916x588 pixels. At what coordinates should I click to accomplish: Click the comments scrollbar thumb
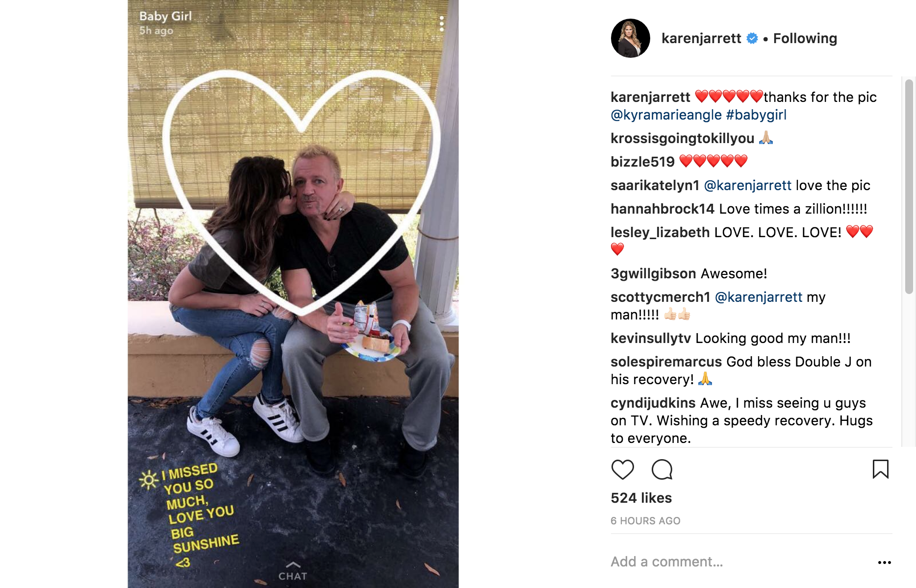[x=909, y=186]
